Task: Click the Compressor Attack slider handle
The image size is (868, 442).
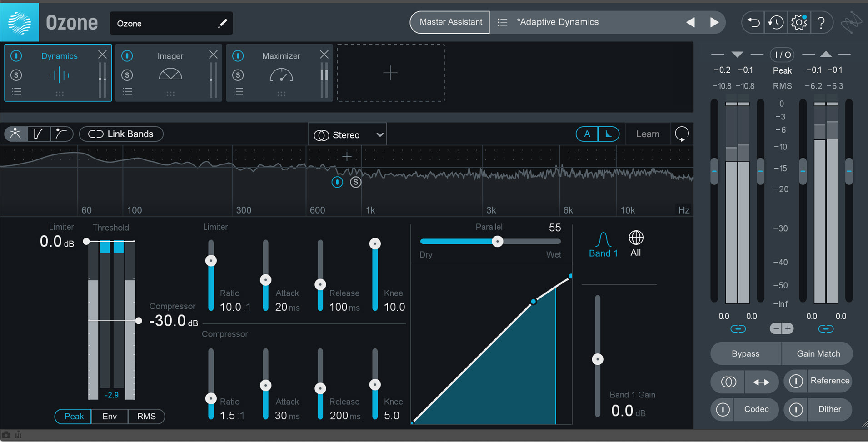Action: click(265, 386)
